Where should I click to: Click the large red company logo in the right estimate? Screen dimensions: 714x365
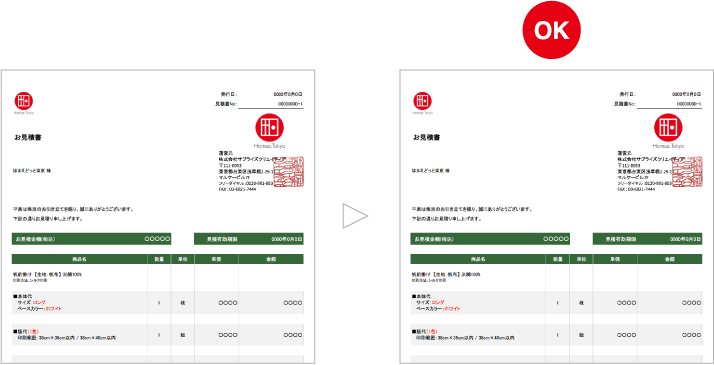point(668,127)
